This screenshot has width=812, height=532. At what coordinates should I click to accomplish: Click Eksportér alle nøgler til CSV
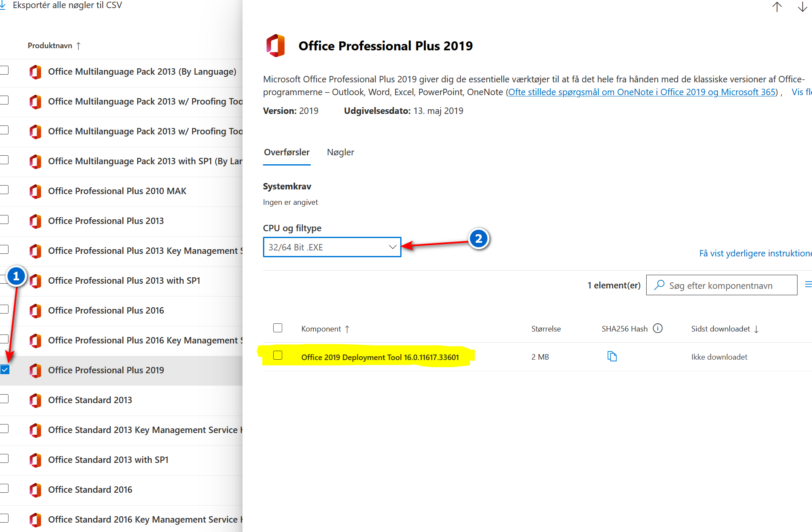click(67, 6)
